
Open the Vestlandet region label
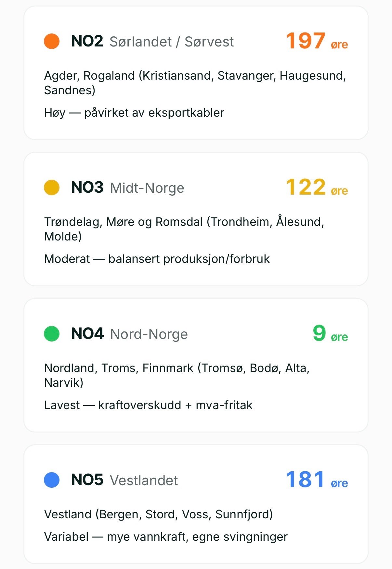tap(144, 481)
